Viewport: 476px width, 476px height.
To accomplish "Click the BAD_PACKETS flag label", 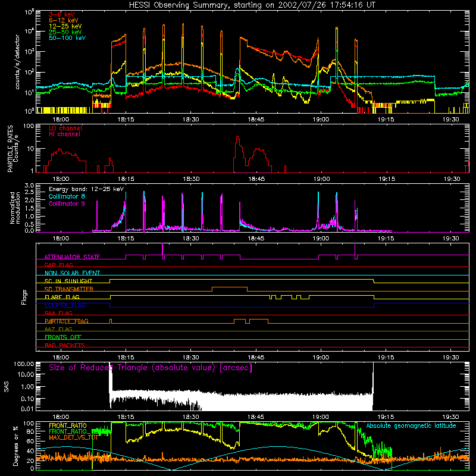I will click(65, 345).
